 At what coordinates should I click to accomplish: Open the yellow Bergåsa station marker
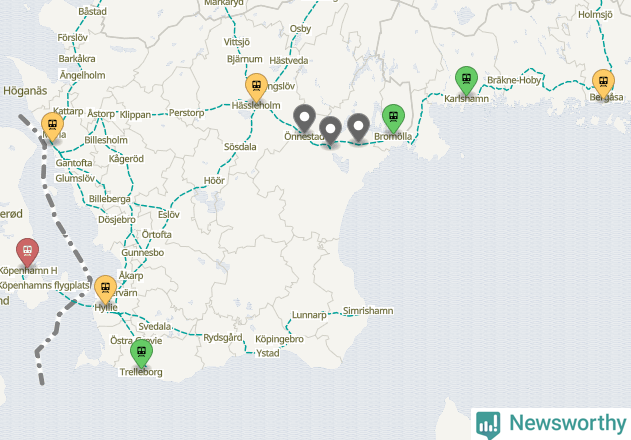tap(603, 84)
